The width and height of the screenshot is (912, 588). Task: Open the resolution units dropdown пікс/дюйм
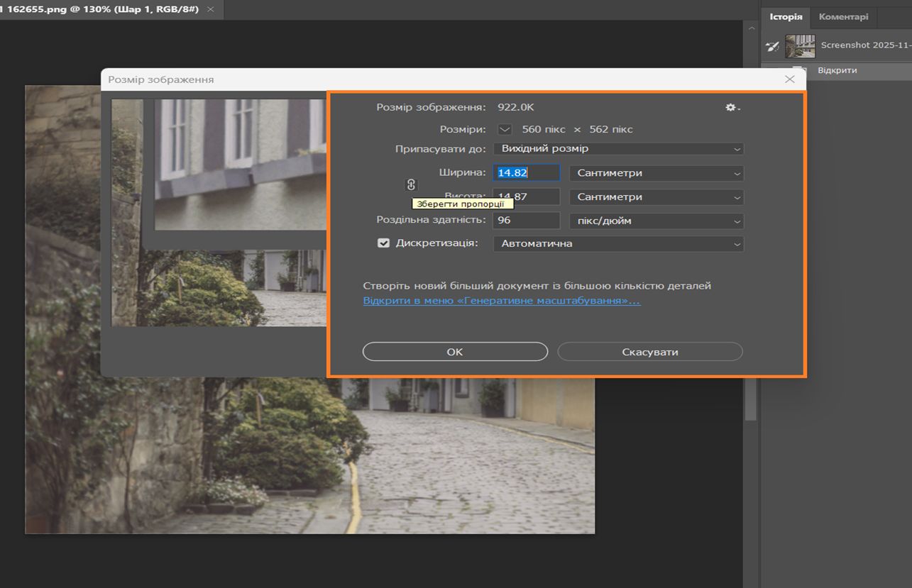click(656, 221)
